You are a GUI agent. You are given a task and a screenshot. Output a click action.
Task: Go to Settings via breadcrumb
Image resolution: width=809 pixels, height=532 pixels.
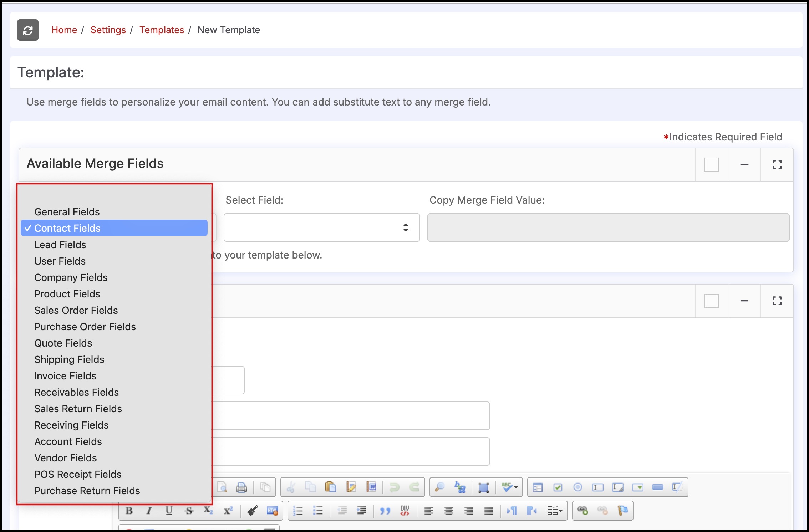click(108, 30)
